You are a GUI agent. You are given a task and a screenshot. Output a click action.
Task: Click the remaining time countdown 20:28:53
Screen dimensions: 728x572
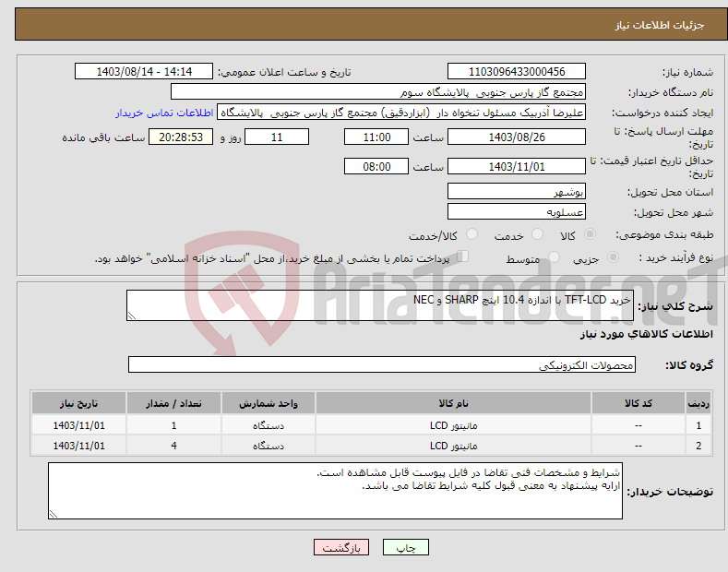[181, 137]
